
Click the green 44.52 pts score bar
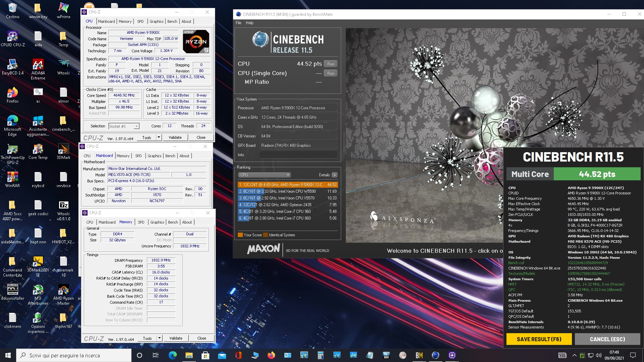(x=597, y=174)
